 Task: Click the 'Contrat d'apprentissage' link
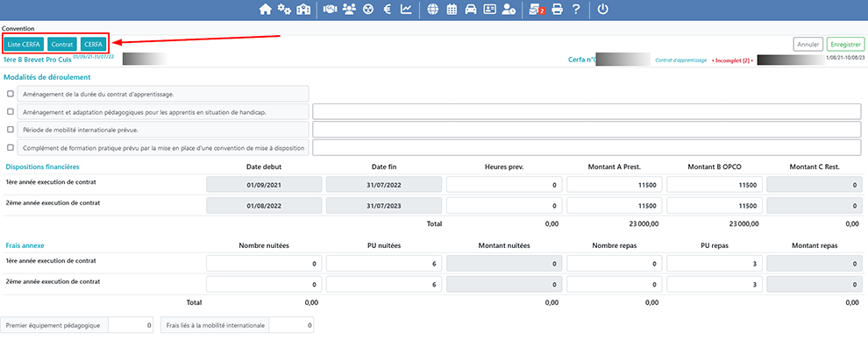pyautogui.click(x=681, y=60)
